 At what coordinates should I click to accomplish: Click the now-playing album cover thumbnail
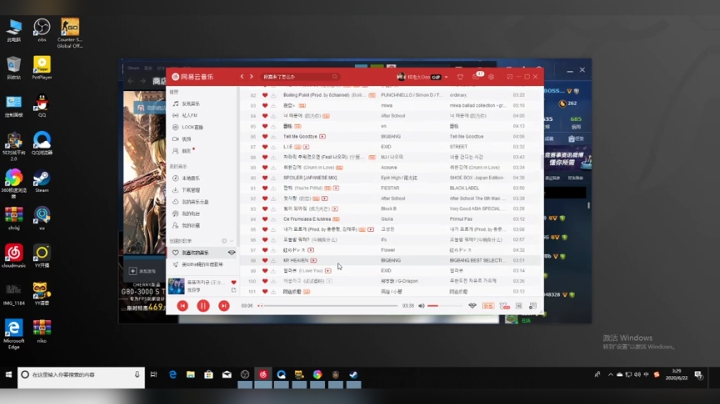click(176, 286)
